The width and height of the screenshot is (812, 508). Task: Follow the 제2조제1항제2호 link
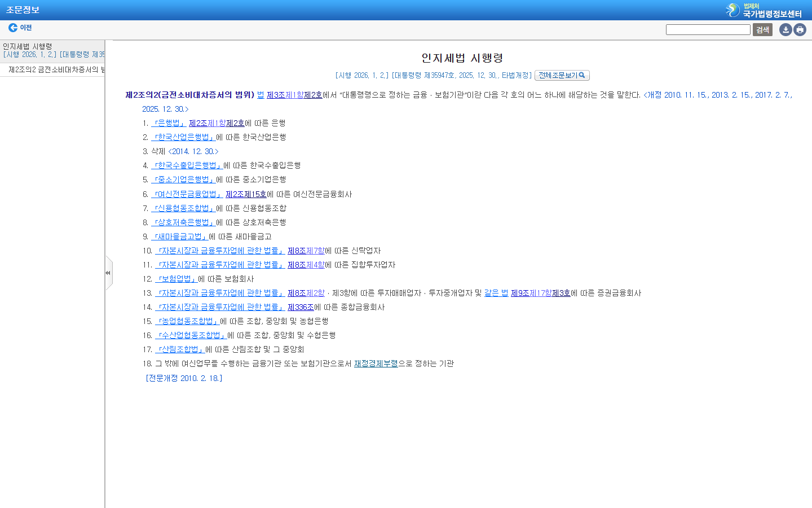(217, 123)
